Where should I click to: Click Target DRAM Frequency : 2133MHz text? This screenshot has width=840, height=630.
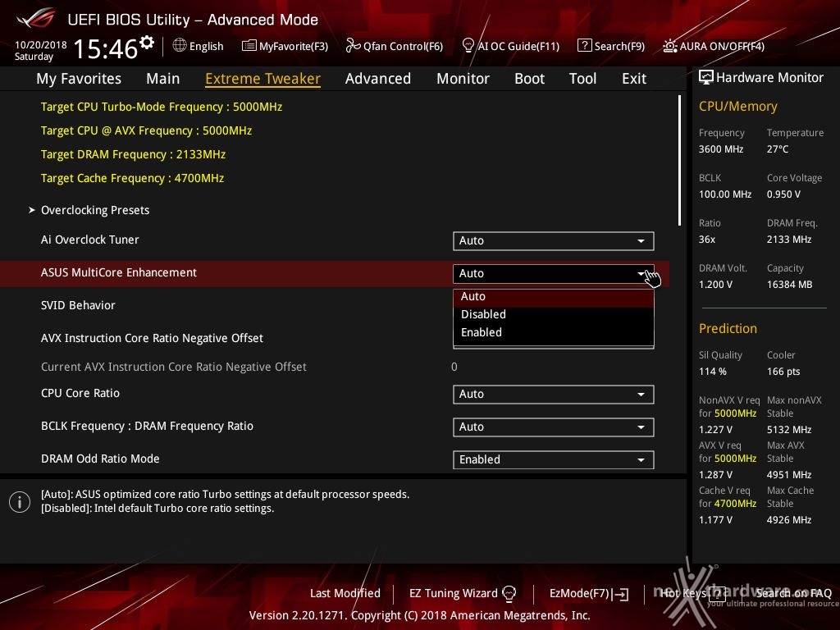pyautogui.click(x=134, y=155)
